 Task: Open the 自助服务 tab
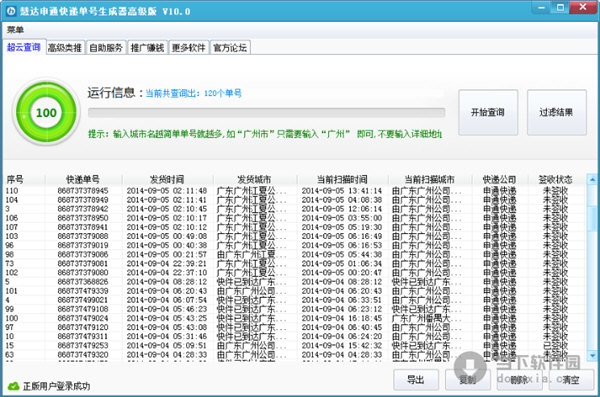click(106, 48)
